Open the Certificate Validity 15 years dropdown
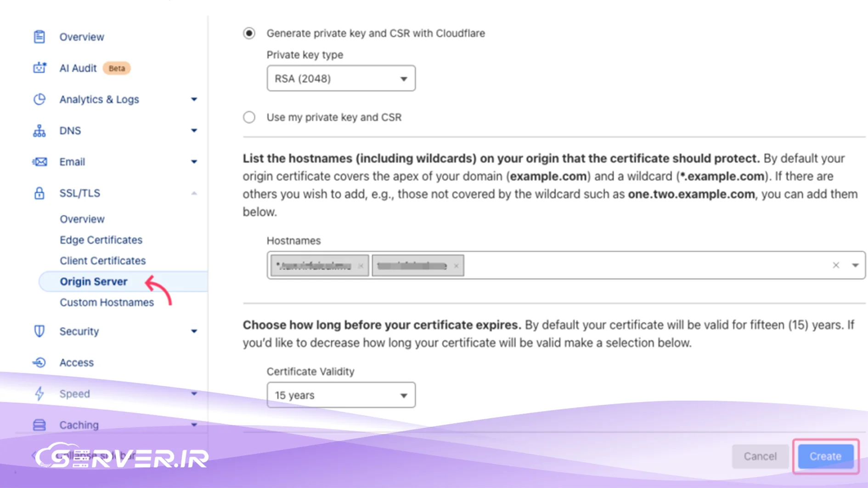The image size is (868, 488). (x=341, y=395)
